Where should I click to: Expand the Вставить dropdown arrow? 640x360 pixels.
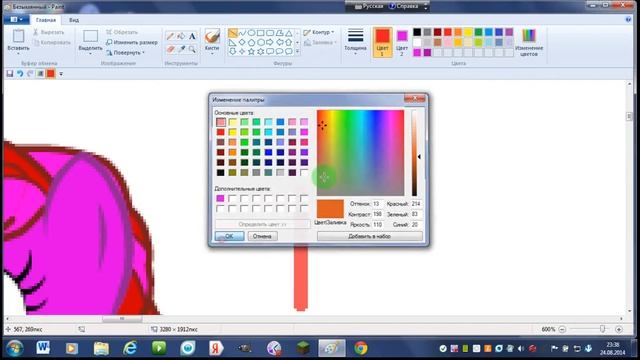(x=18, y=53)
